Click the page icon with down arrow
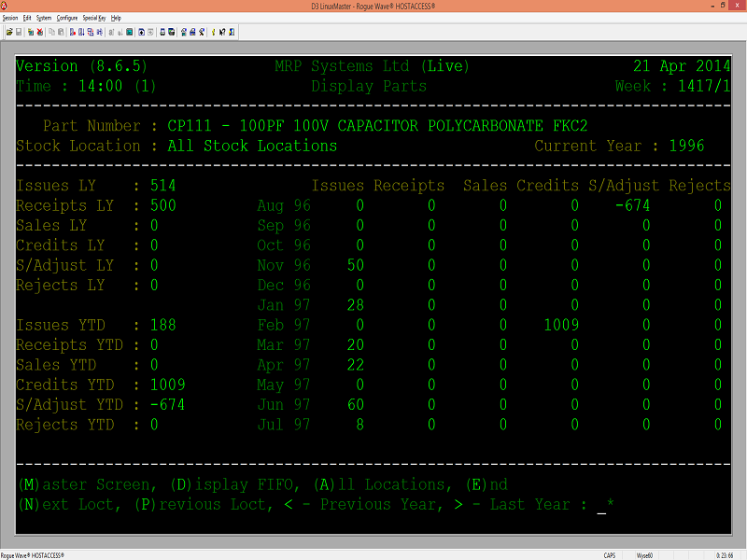The image size is (747, 560). pos(81,32)
